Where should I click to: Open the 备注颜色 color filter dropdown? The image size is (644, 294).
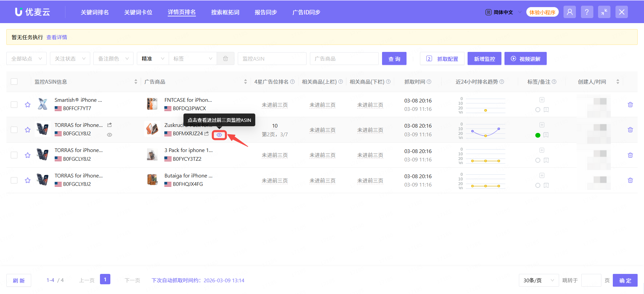(x=113, y=59)
